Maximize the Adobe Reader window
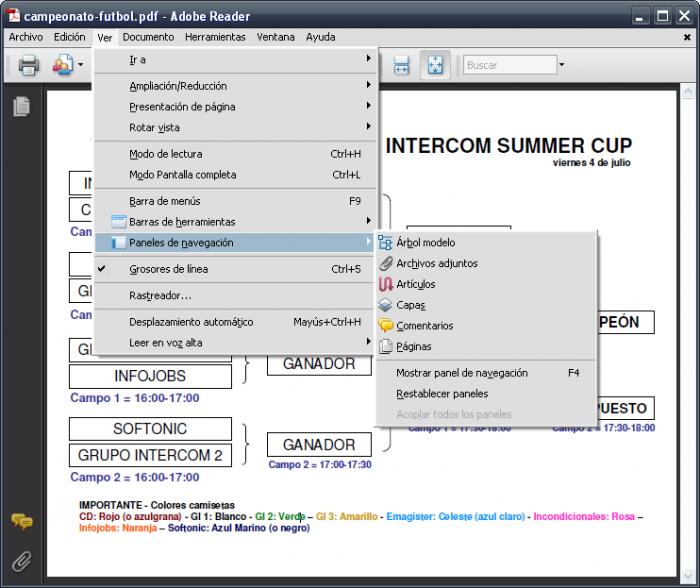 [662, 17]
